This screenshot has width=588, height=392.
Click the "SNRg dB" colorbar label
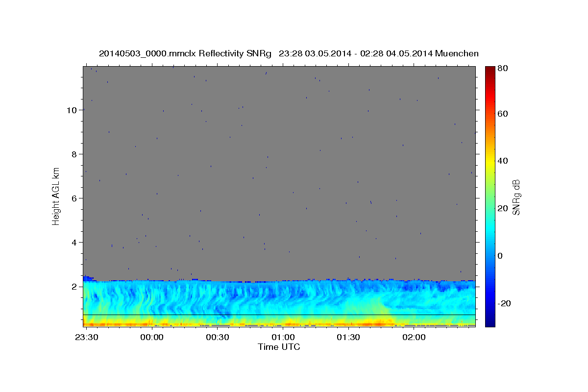(x=516, y=197)
